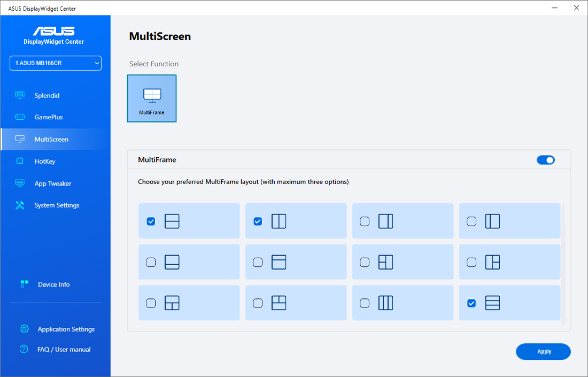Click the FAQ question mark icon
Image resolution: width=588 pixels, height=377 pixels.
(x=24, y=349)
